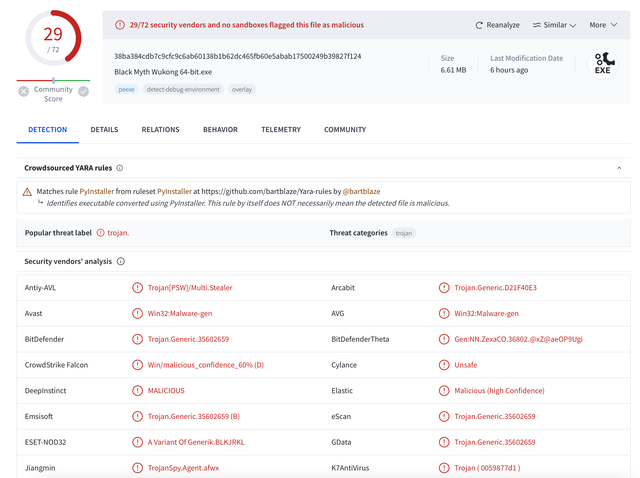Click the Similar icon in the header bar

point(537,25)
